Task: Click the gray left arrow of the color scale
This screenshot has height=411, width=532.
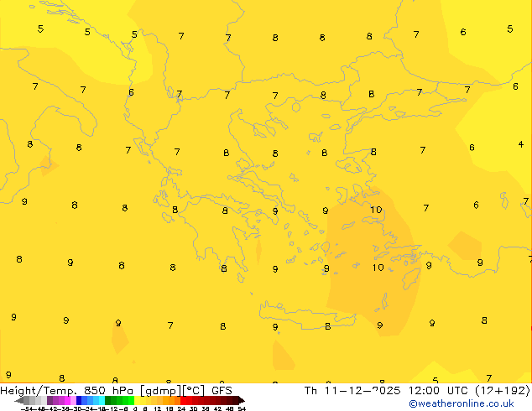Action: pos(19,401)
